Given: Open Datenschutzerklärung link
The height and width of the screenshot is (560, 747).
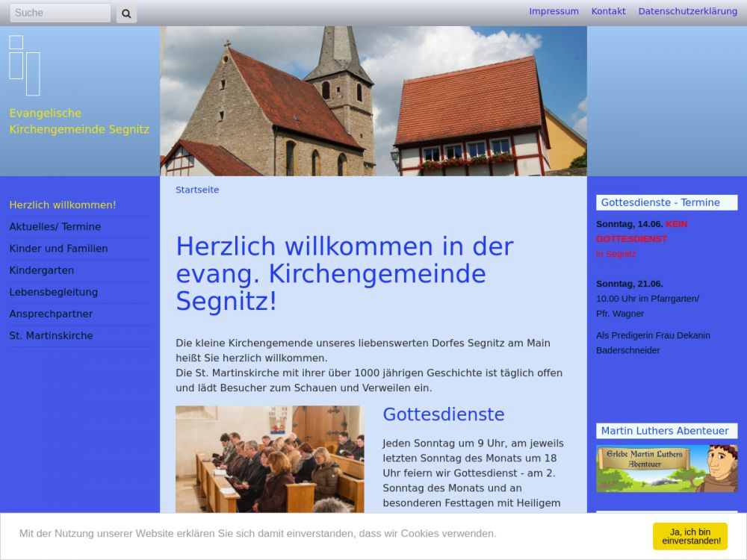Looking at the screenshot, I should 687,11.
